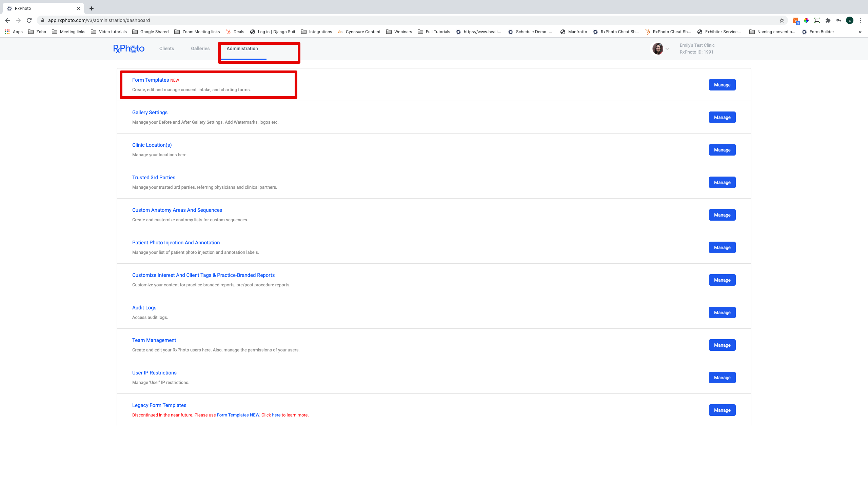
Task: Open Chrome extensions puzzle icon
Action: click(x=828, y=20)
